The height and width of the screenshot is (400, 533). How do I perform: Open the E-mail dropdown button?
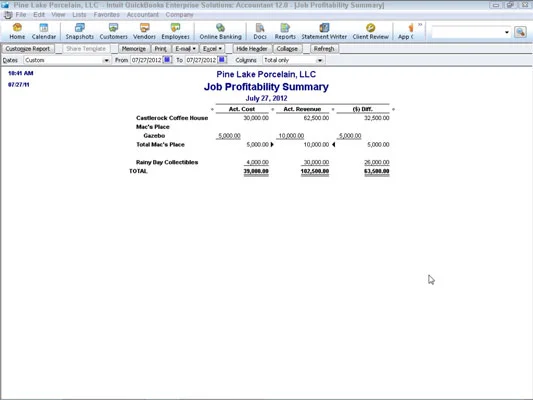(x=185, y=49)
